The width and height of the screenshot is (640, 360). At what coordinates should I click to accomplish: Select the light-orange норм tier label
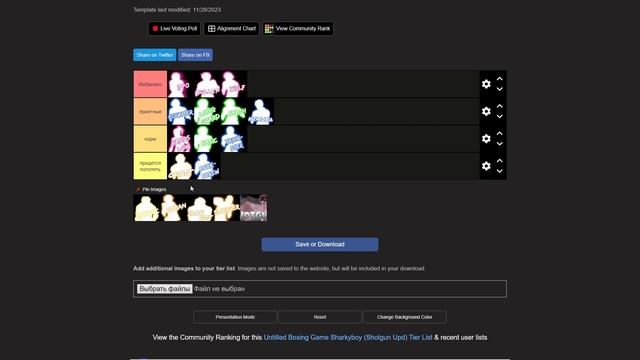[150, 139]
